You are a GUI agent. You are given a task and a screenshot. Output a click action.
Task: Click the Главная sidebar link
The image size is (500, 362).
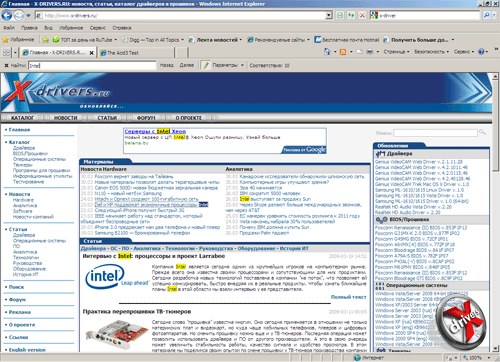(19, 130)
